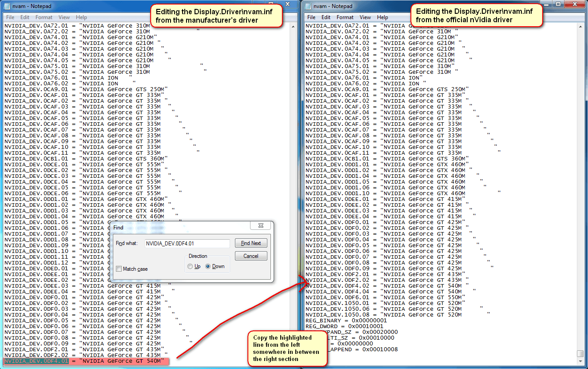Click the right Notepad scrollbar thumb
This screenshot has height=369, width=588.
(580, 353)
